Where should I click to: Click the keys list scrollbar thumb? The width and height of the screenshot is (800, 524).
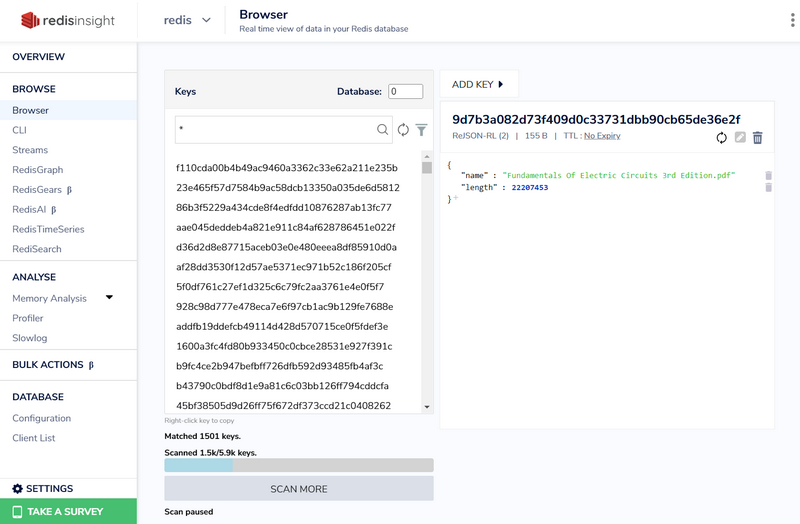pos(427,168)
